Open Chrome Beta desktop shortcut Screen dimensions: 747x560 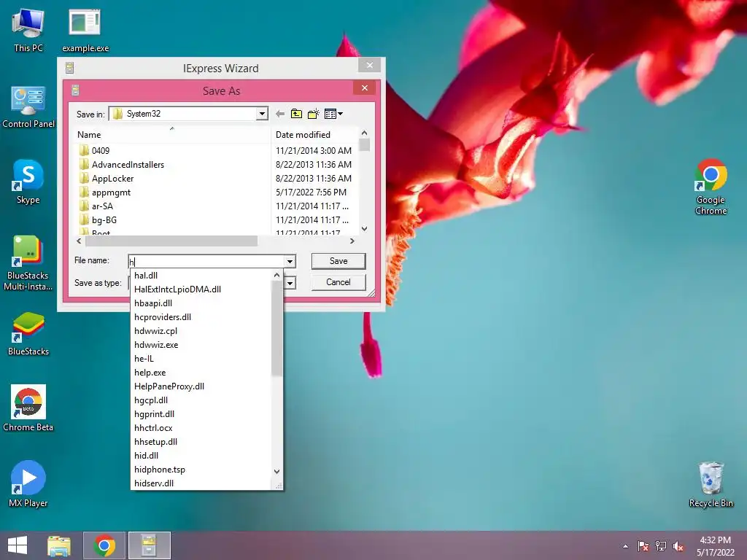(x=28, y=408)
